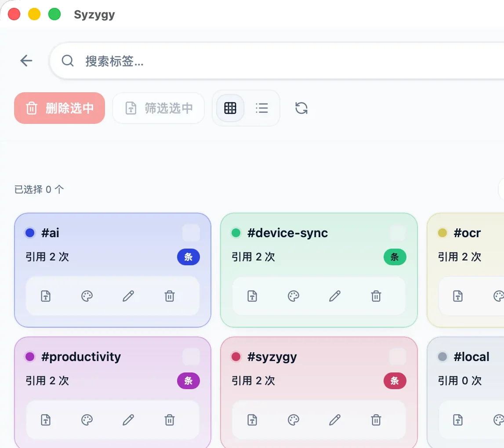Filter notes by #ai tag icon
The image size is (504, 448).
46,296
